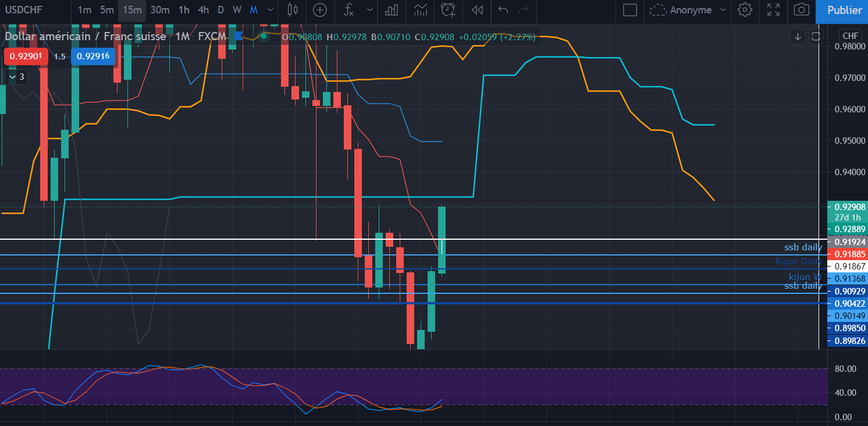Switch the chart to fullscreen mode

click(773, 10)
